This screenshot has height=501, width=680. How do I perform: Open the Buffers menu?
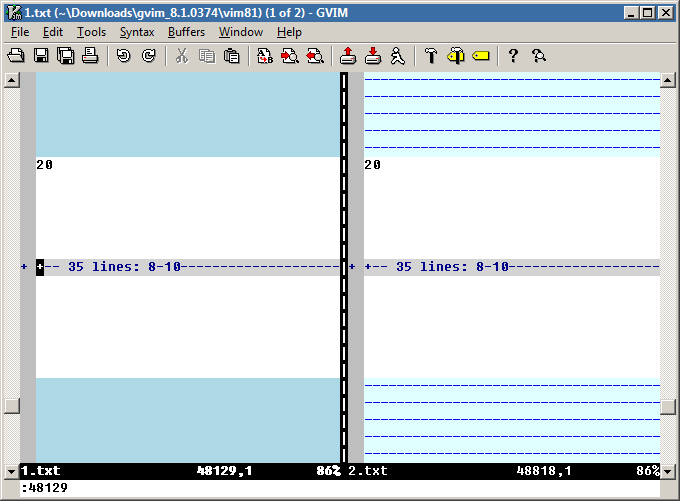pos(186,32)
